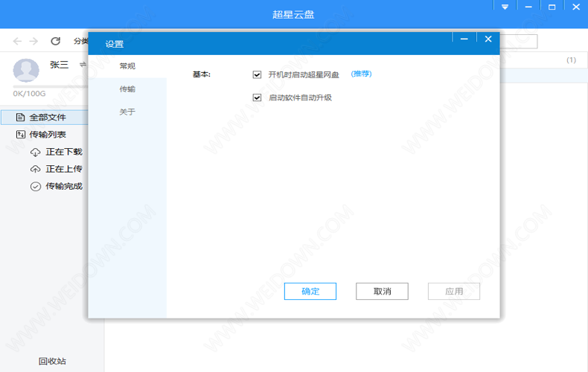Switch to the 传输 settings tab
The height and width of the screenshot is (372, 588).
coord(127,89)
